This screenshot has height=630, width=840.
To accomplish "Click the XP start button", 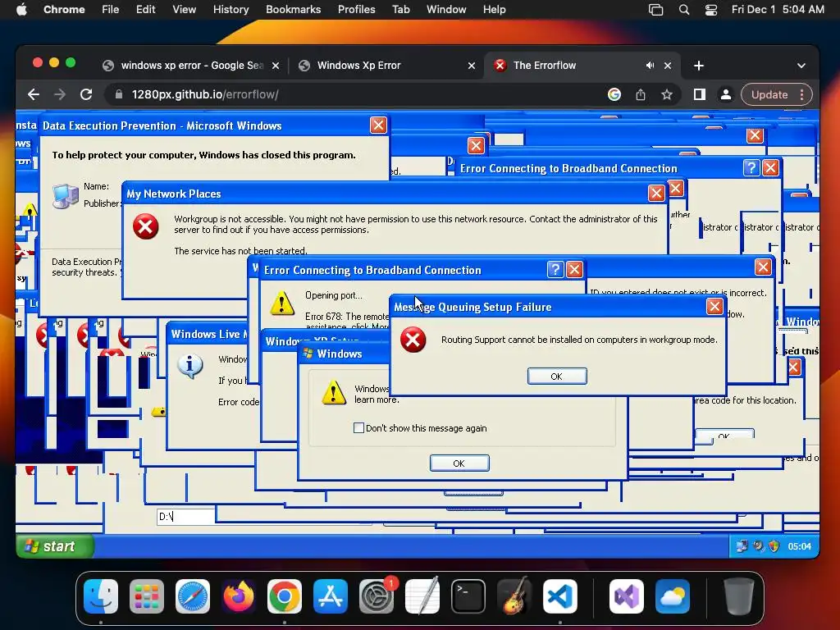I will [55, 546].
